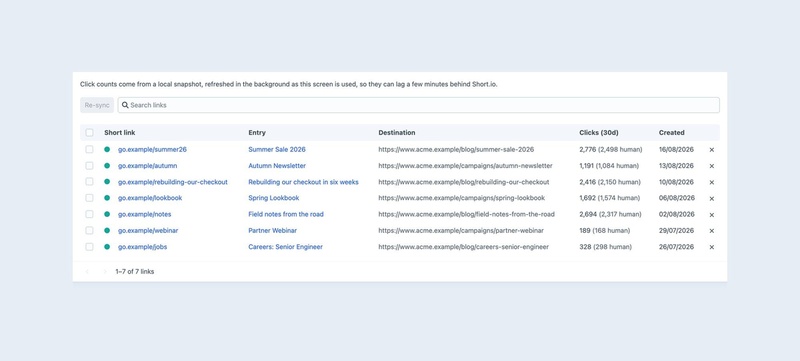This screenshot has height=361, width=800.
Task: Click the 26/07/2026 created date
Action: pyautogui.click(x=677, y=247)
